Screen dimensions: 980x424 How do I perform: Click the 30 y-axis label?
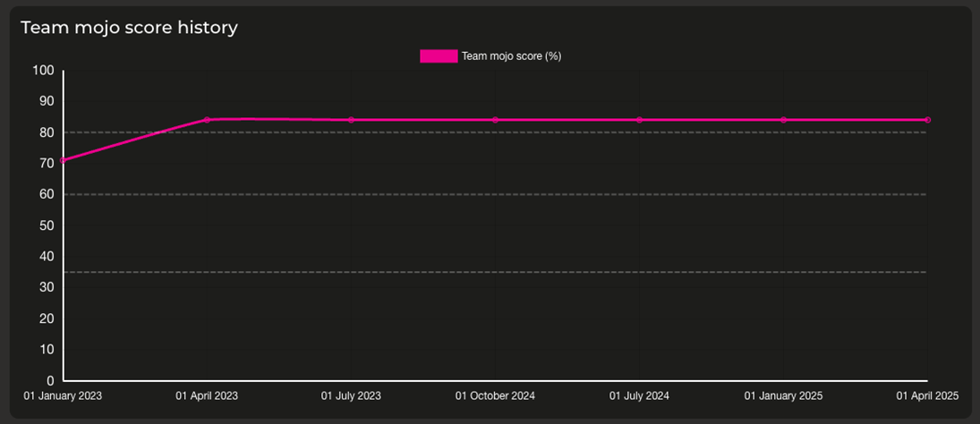(48, 287)
